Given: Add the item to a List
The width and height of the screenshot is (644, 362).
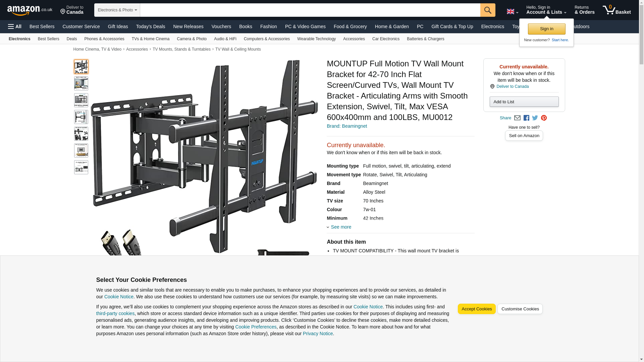Looking at the screenshot, I should 524,102.
